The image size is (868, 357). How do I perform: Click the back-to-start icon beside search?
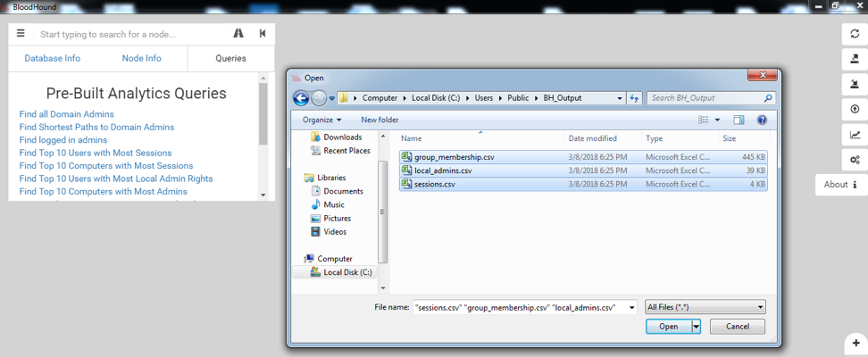(263, 34)
